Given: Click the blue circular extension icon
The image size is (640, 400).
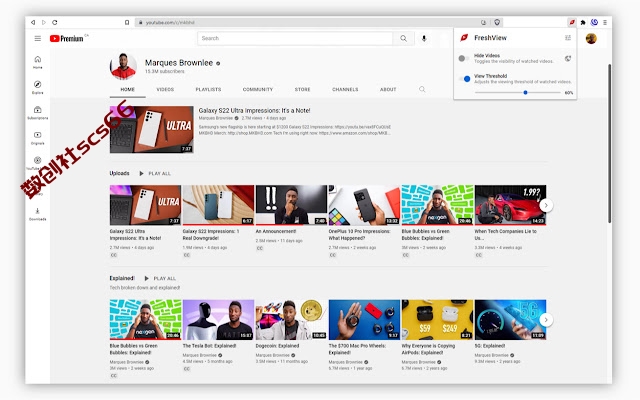Looking at the screenshot, I should click(x=594, y=22).
